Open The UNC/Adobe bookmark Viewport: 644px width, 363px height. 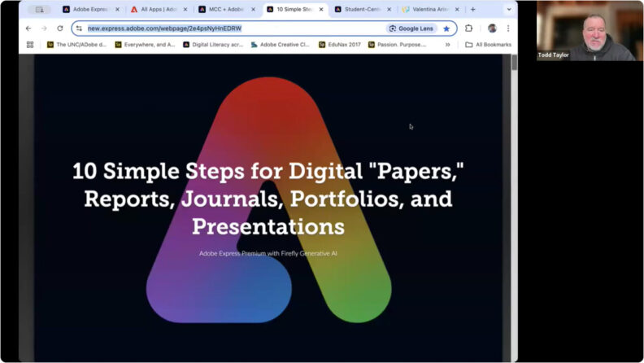click(x=76, y=45)
